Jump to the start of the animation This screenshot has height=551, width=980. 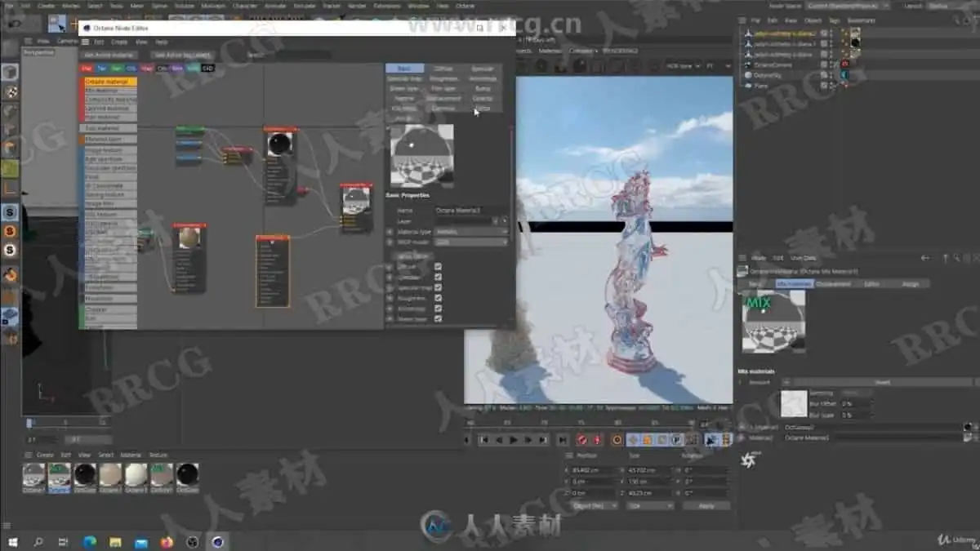coord(483,439)
